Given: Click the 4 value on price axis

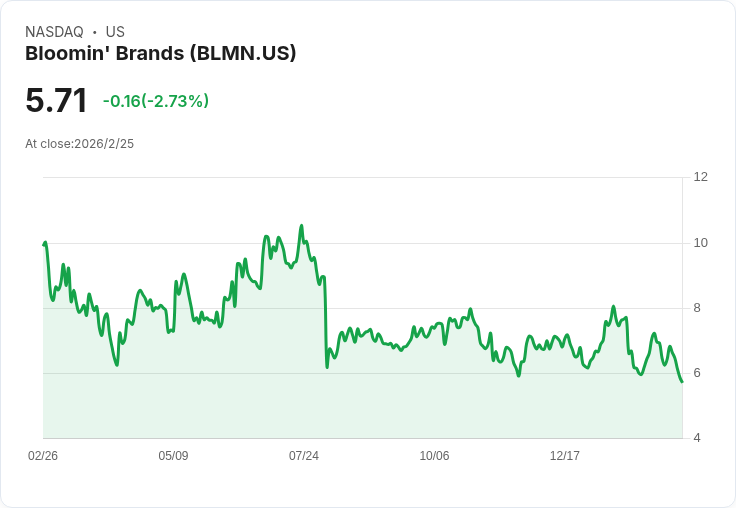Looking at the screenshot, I should coord(697,438).
